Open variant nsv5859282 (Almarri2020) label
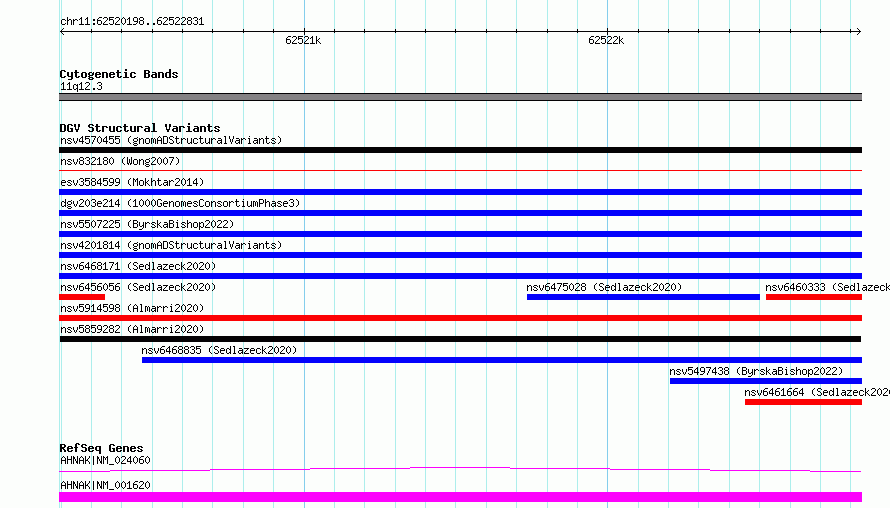Viewport: 890px width, 508px height. tap(132, 329)
